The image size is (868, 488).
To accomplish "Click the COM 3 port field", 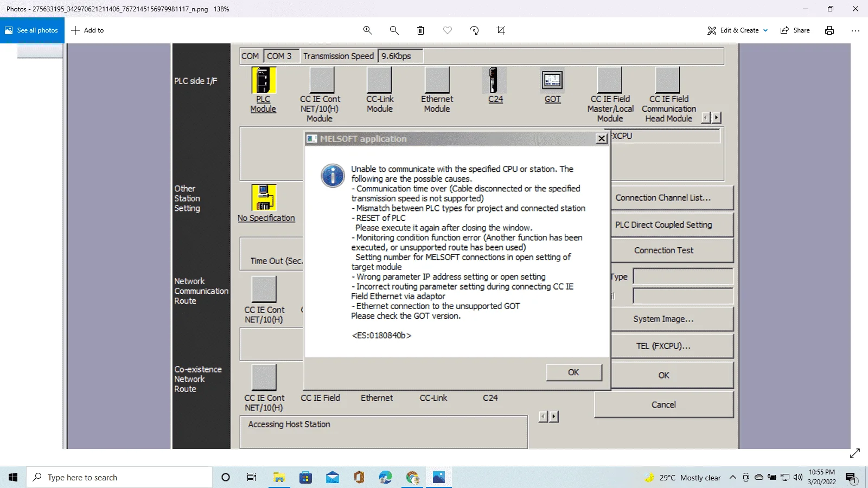I will click(280, 56).
